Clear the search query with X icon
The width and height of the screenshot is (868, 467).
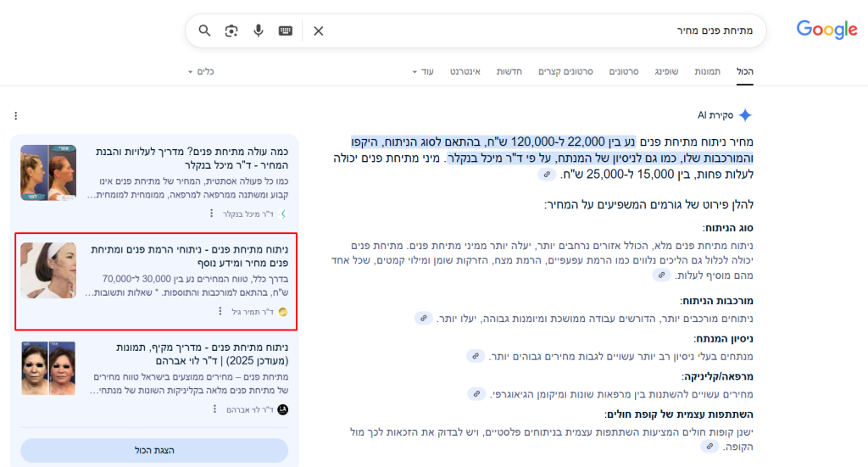[x=319, y=31]
